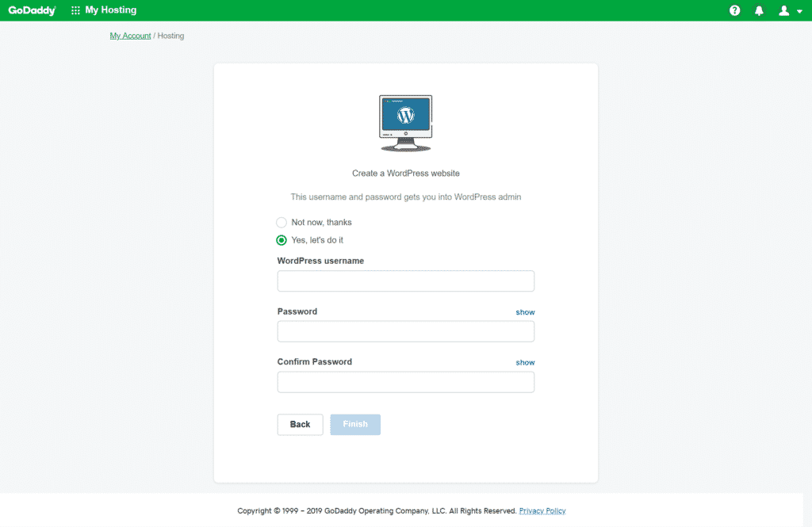Click the GoDaddy logo
This screenshot has height=527, width=812.
32,10
